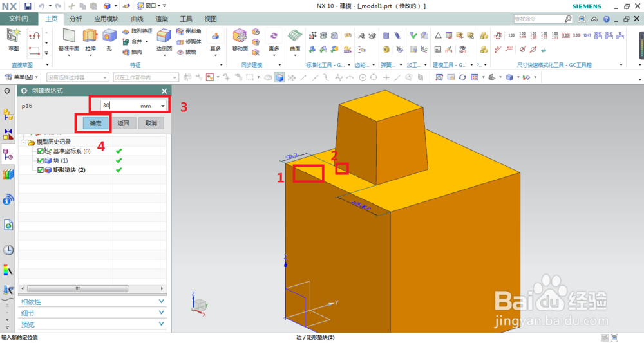This screenshot has width=644, height=343.
Task: Open the Web Browser sidebar icon
Action: tap(8, 225)
